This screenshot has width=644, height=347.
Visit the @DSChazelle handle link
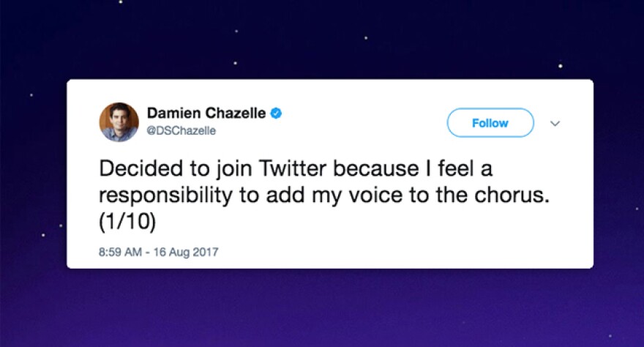click(x=181, y=130)
